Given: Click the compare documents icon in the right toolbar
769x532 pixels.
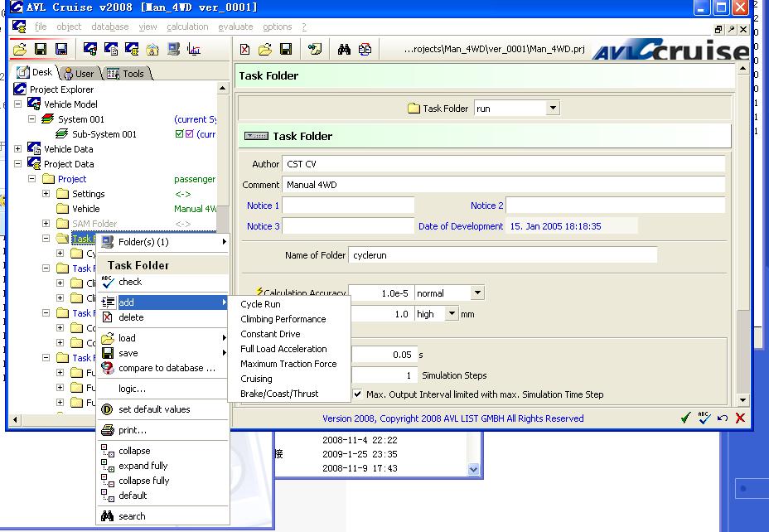Looking at the screenshot, I should [x=365, y=49].
